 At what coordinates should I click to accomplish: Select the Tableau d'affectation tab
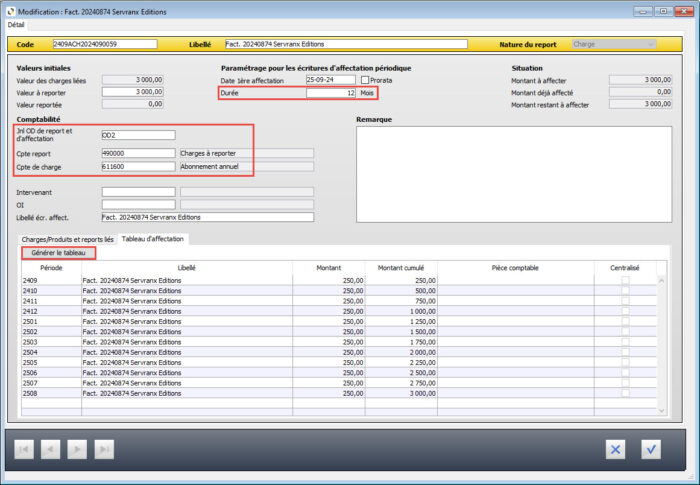pyautogui.click(x=153, y=239)
